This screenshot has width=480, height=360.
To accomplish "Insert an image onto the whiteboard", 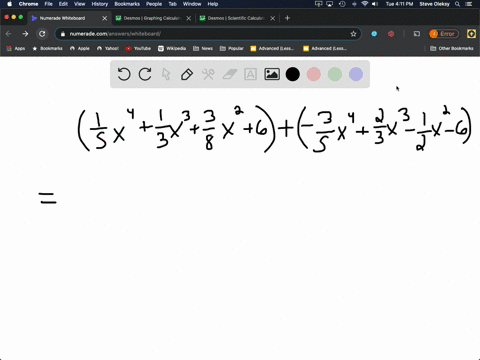I will tap(272, 74).
